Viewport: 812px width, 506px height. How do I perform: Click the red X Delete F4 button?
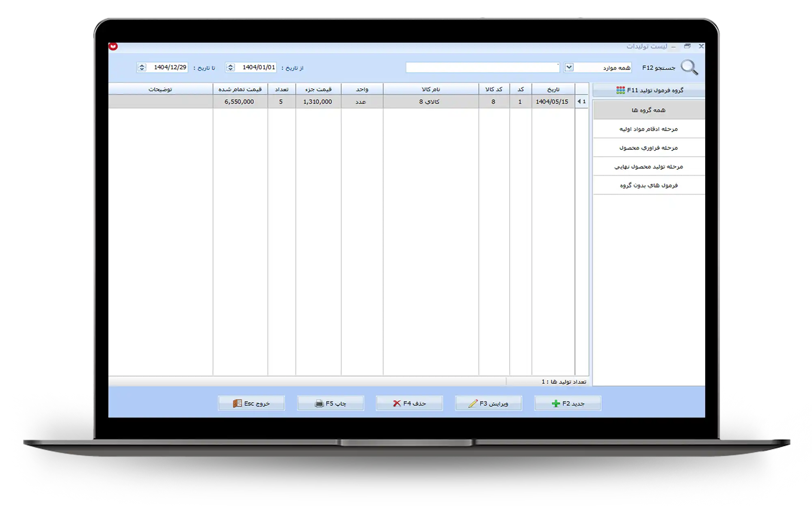coord(409,403)
